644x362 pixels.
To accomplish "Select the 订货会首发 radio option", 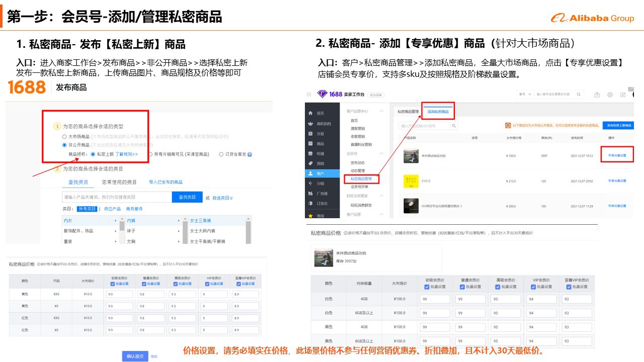I will click(x=221, y=154).
